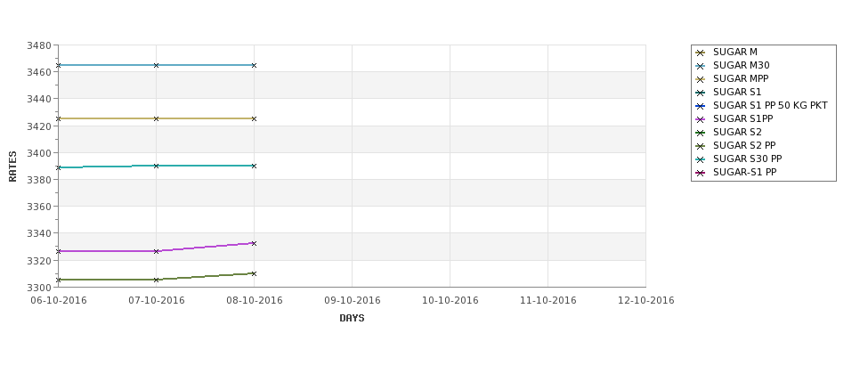Click the 12-10-2016 date axis label
This screenshot has height=382, width=868.
(x=646, y=301)
